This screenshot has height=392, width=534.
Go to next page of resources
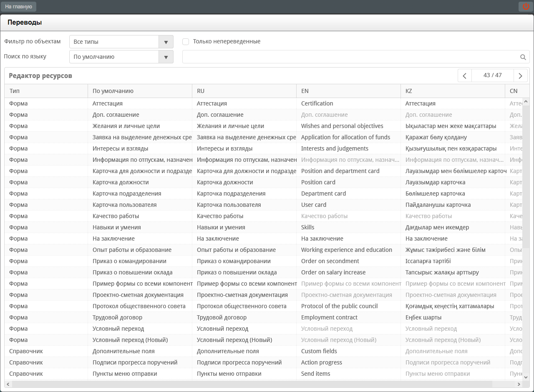pos(520,75)
